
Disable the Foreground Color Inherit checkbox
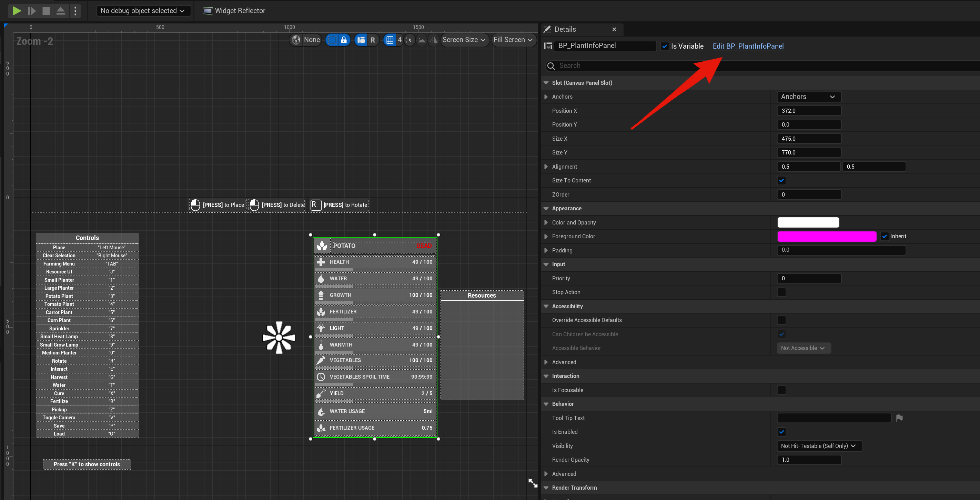[885, 236]
